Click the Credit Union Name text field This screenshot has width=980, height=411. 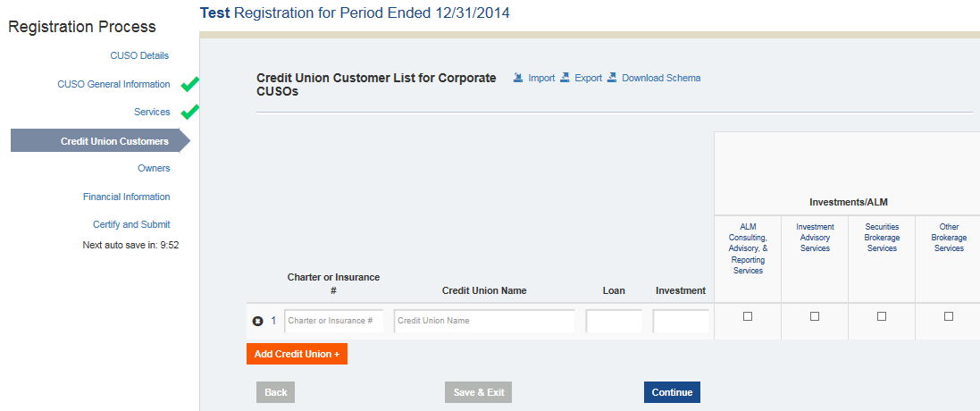pyautogui.click(x=484, y=321)
